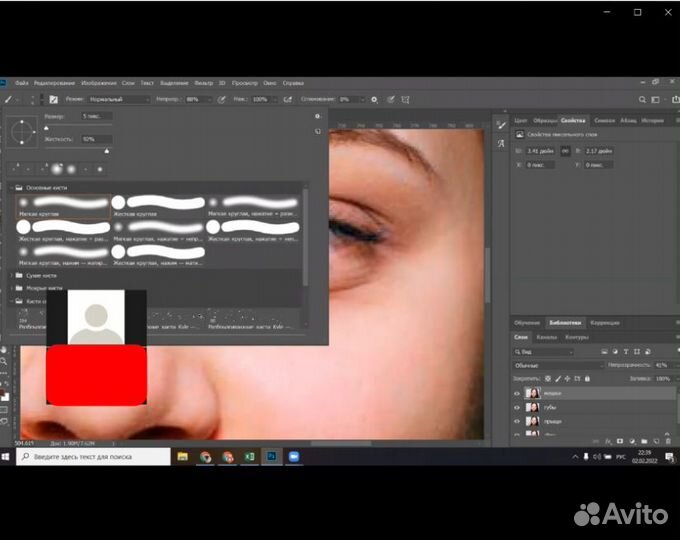Click the Windows taskbar search box
Image resolution: width=680 pixels, height=540 pixels.
[93, 457]
